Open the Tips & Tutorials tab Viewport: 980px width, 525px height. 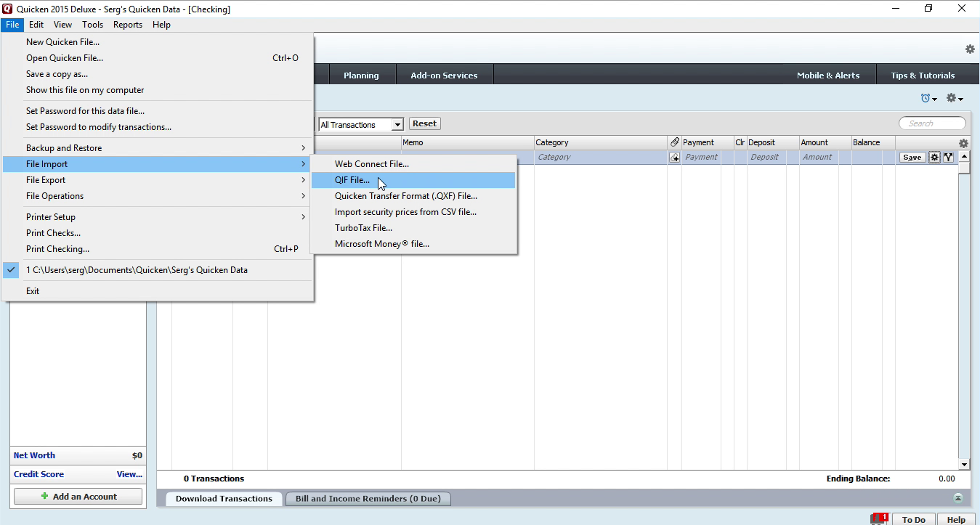pos(923,75)
